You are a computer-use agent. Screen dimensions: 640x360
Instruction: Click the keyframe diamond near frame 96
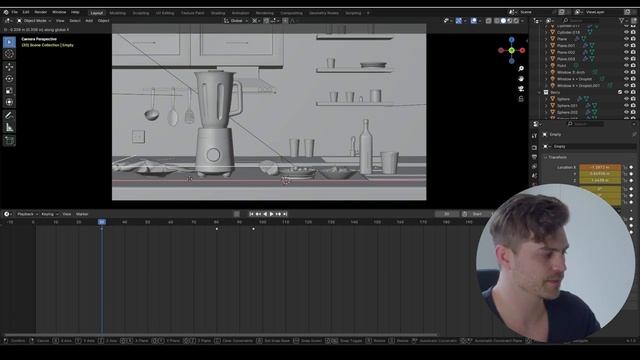253,229
